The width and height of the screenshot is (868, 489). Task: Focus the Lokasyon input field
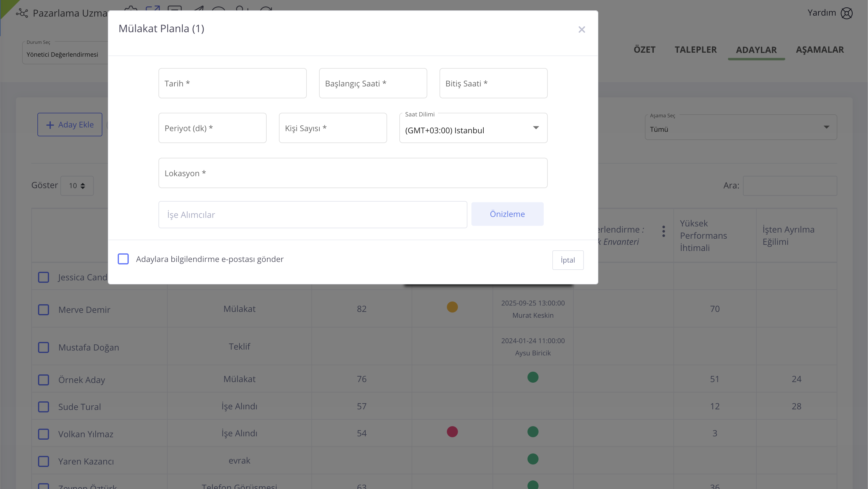click(x=353, y=173)
